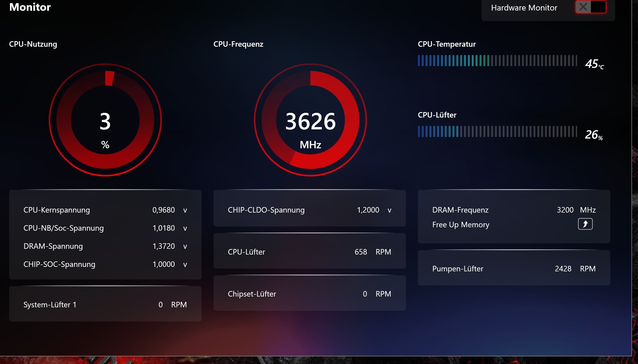Viewport: 638px width, 364px height.
Task: Select the CPU-NB/Soc-Spannung value
Action: coord(164,228)
